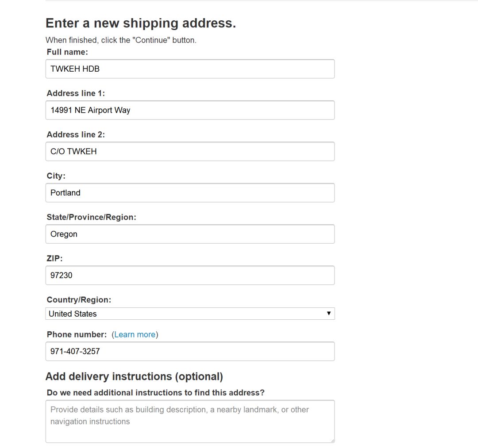Focus the ZIP field showing 97230
This screenshot has height=448, width=478.
point(190,275)
